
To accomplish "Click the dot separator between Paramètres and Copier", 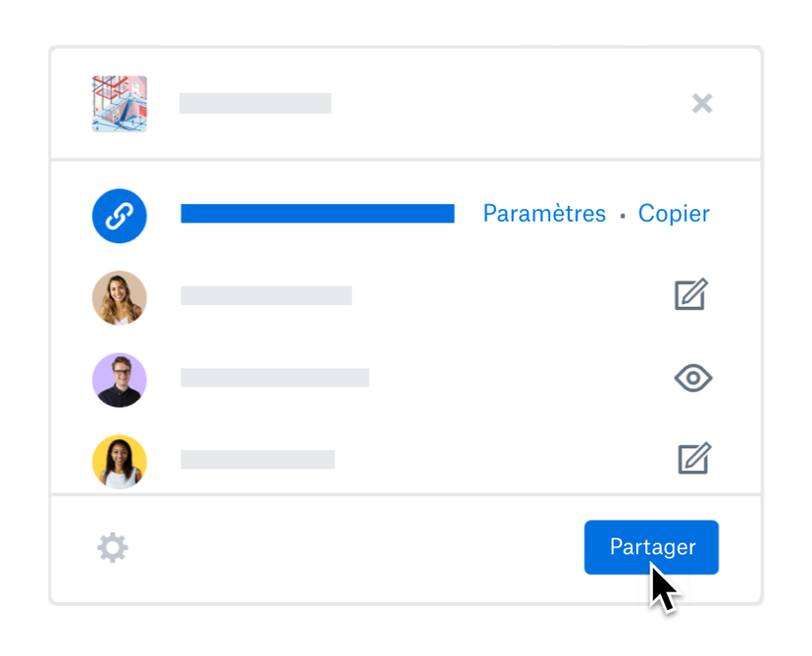I will pos(622,216).
